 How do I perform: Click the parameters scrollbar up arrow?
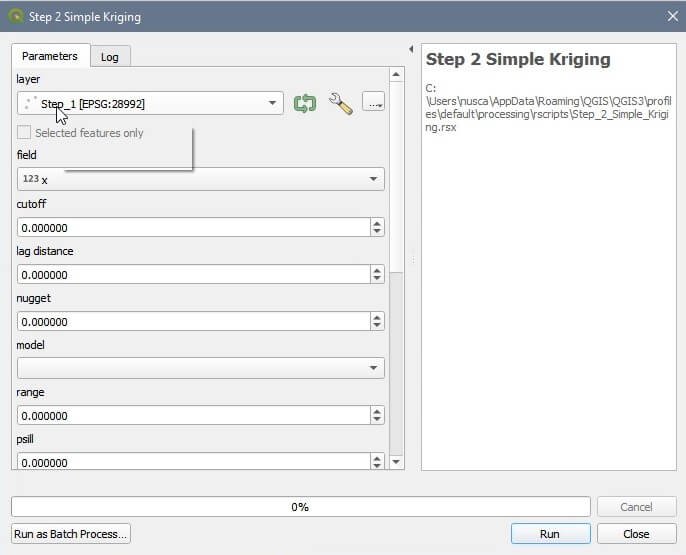point(396,75)
